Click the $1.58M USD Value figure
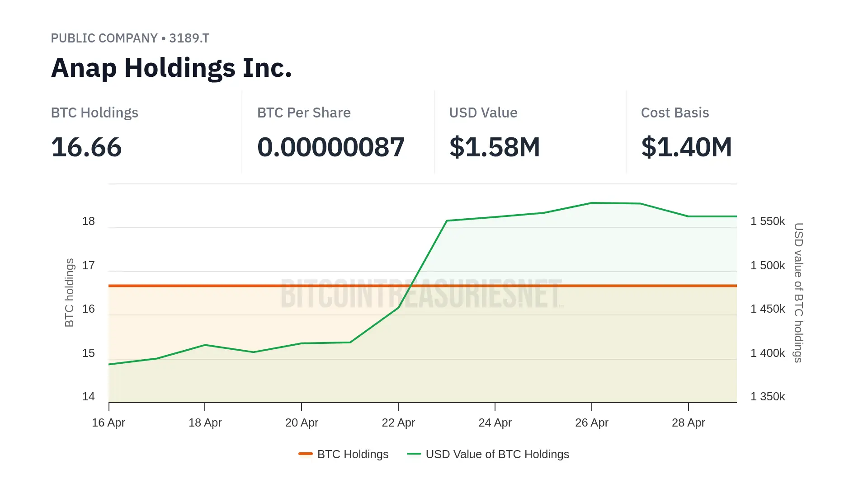Screen dimensions: 868x488 click(495, 147)
